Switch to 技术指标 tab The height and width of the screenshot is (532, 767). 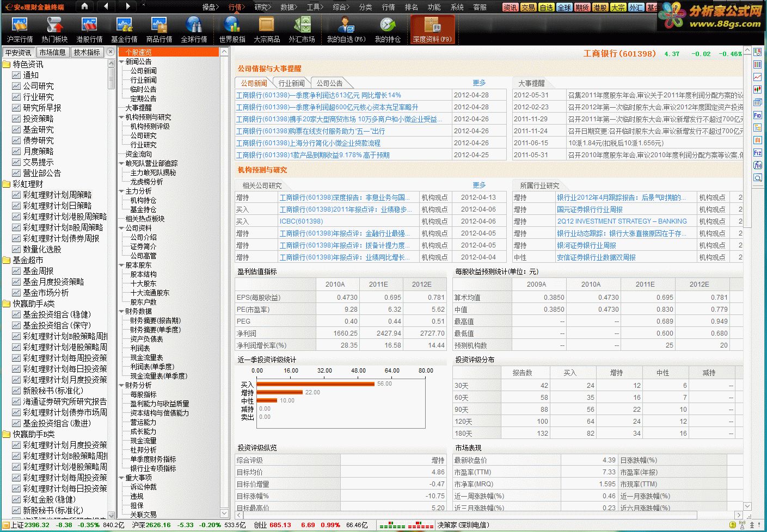tap(87, 52)
